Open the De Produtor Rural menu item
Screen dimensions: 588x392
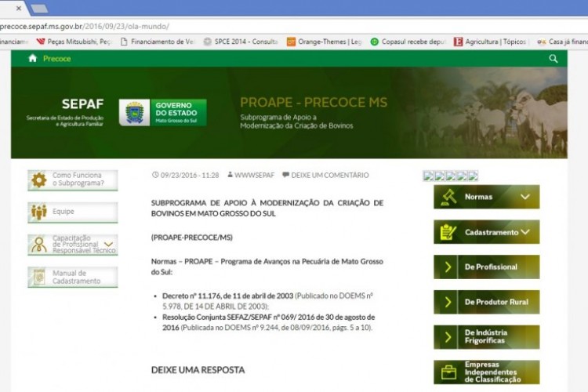point(486,302)
